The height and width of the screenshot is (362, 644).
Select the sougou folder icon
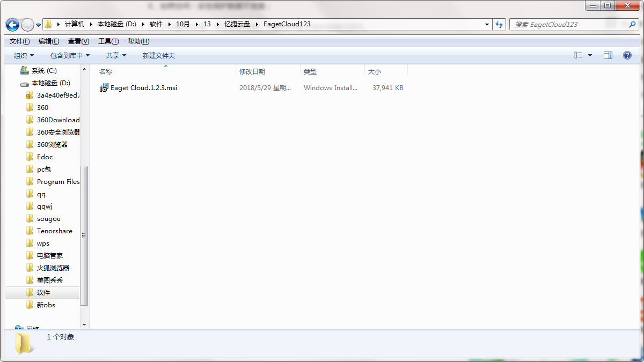30,218
